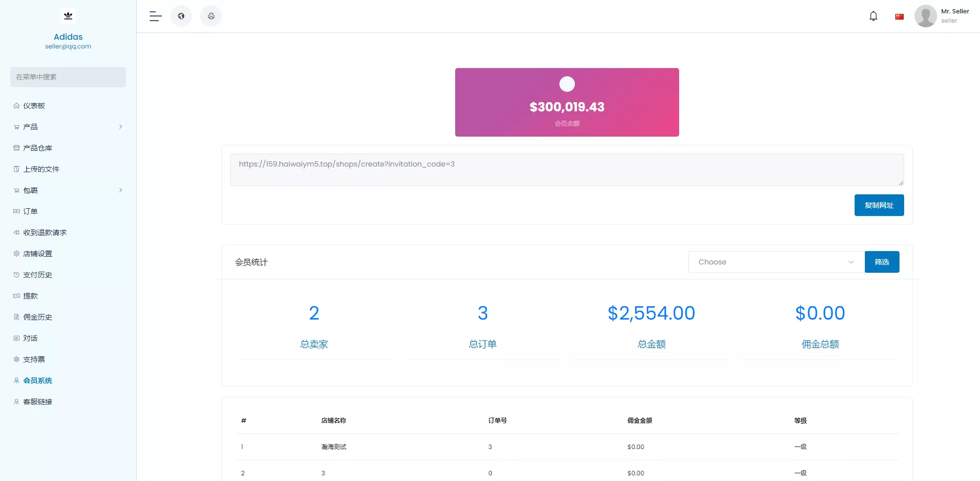Open 佣金历史 commission history
This screenshot has height=481, width=980.
coord(37,317)
